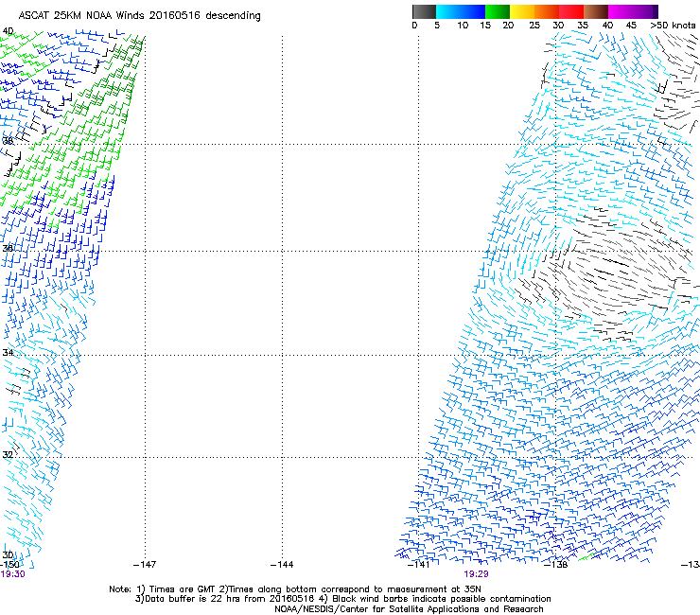Click the '35' legend label under color bar
The image size is (700, 615).
tap(583, 26)
